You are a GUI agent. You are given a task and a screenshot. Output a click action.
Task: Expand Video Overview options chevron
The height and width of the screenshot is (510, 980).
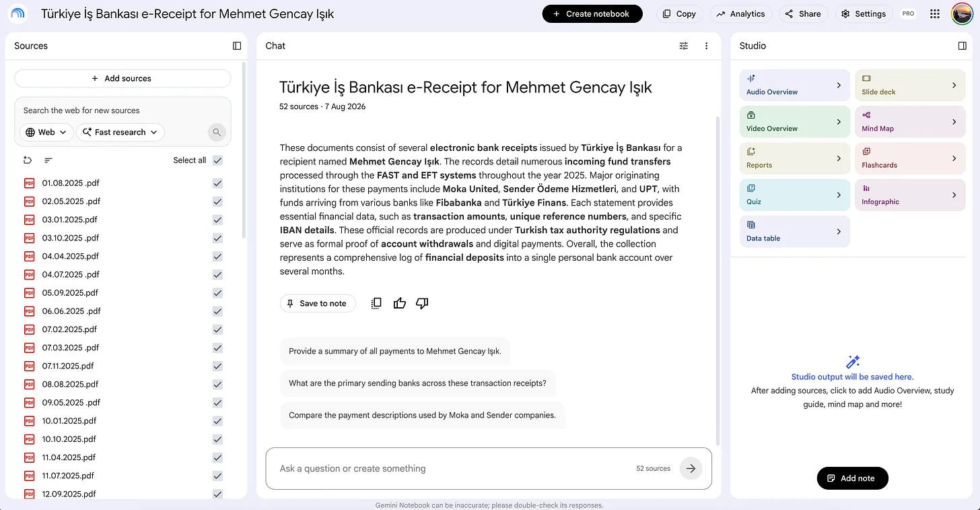pos(839,121)
